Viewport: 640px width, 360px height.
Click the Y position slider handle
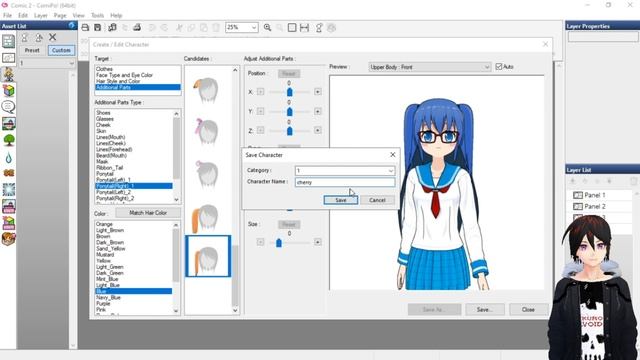point(289,111)
